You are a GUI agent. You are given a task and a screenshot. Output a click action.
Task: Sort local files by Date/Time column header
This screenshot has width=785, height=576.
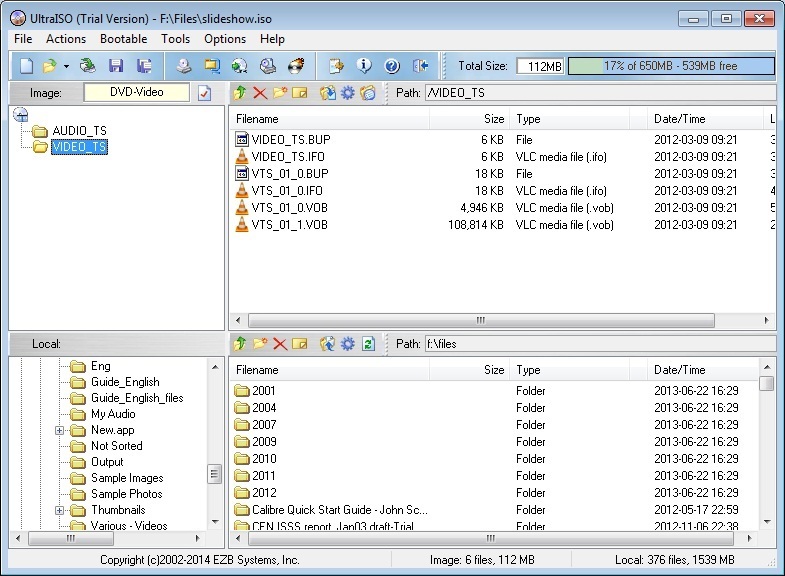tap(702, 370)
